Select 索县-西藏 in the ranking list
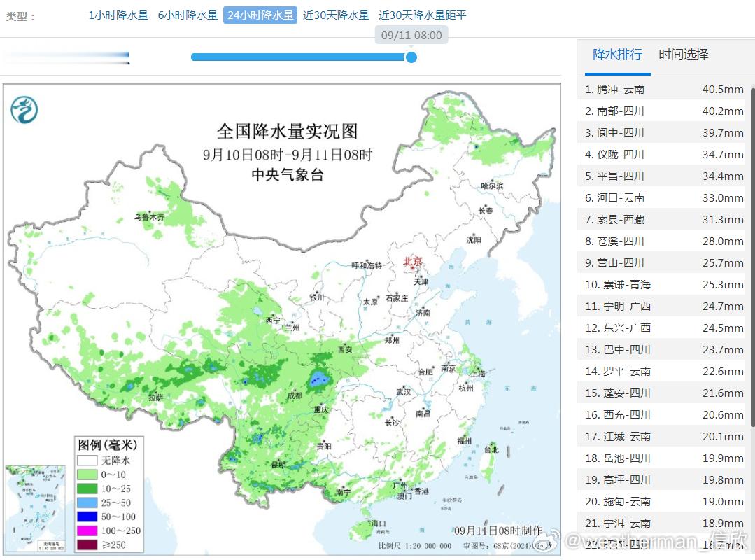755x560 pixels. pos(665,220)
